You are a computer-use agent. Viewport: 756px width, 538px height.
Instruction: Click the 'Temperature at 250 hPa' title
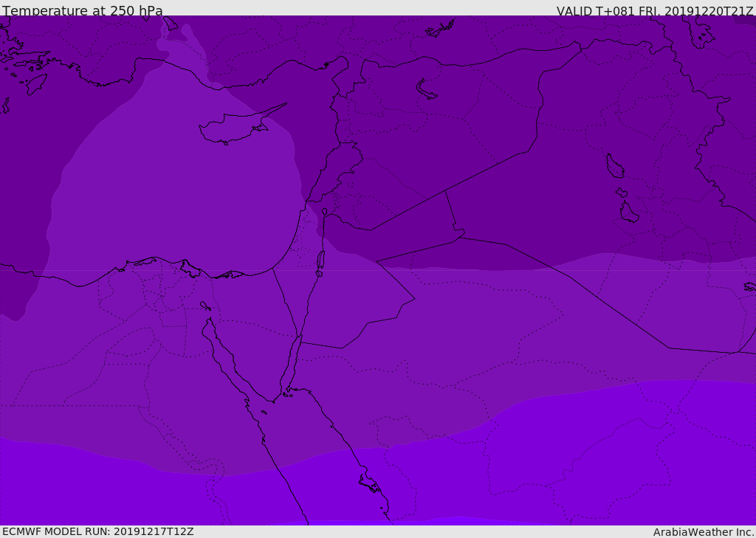[x=83, y=10]
